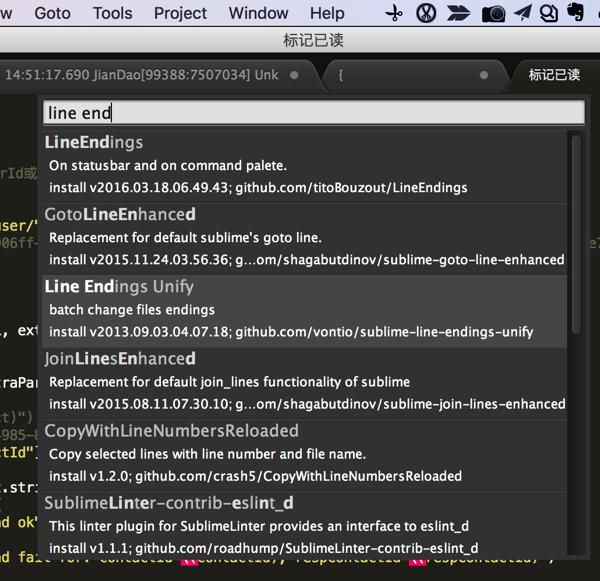Viewport: 600px width, 581px height.
Task: Open the magnifier search menu bar icon
Action: 549,14
